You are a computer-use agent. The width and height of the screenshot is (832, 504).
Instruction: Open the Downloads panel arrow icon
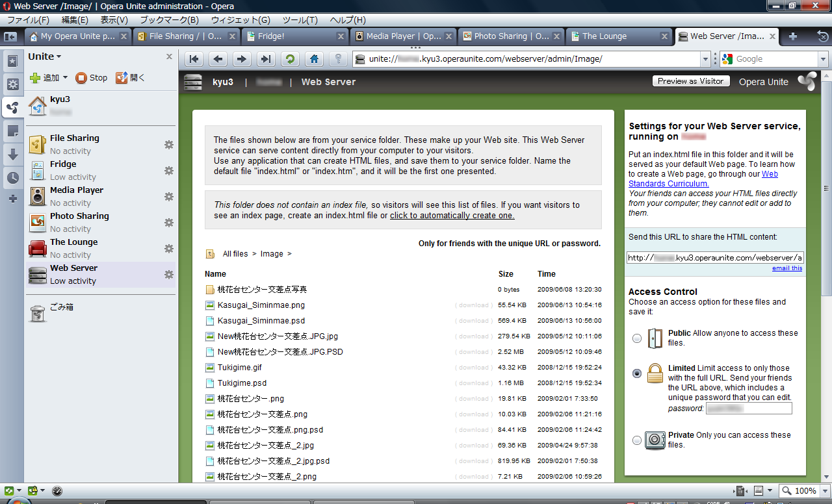point(12,155)
